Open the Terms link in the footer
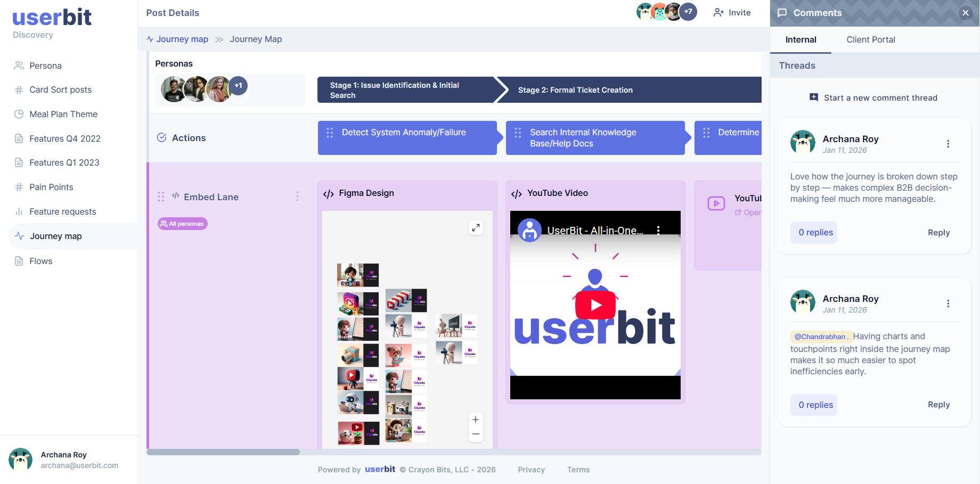 [578, 470]
